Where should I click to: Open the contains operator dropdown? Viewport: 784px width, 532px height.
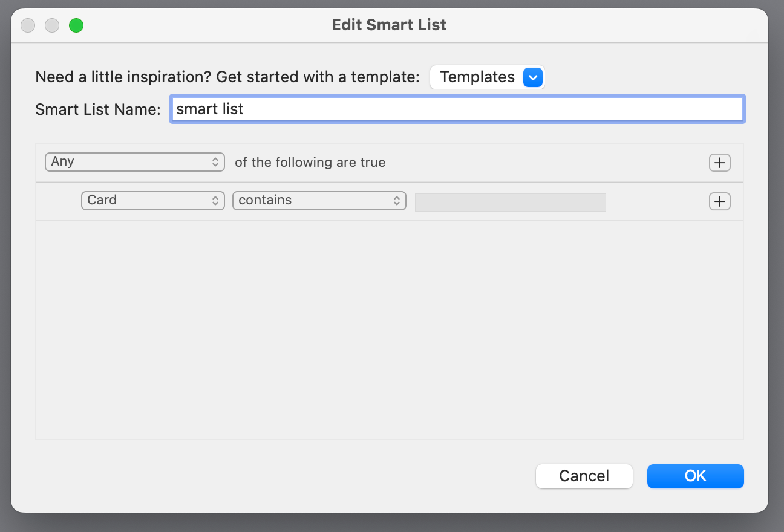[x=319, y=201]
